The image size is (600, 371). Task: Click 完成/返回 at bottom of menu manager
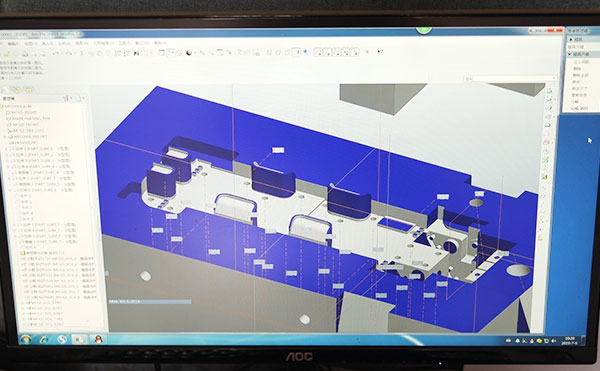[x=579, y=108]
